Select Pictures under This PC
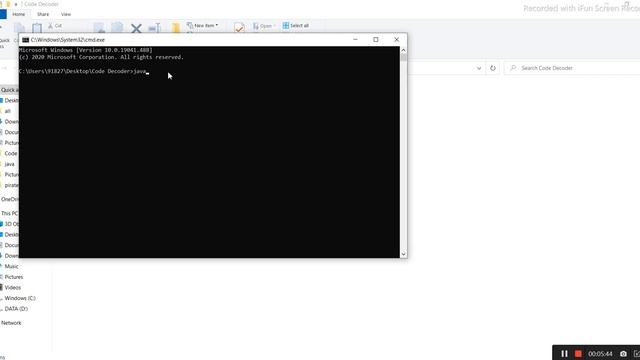This screenshot has height=360, width=640. (14, 277)
